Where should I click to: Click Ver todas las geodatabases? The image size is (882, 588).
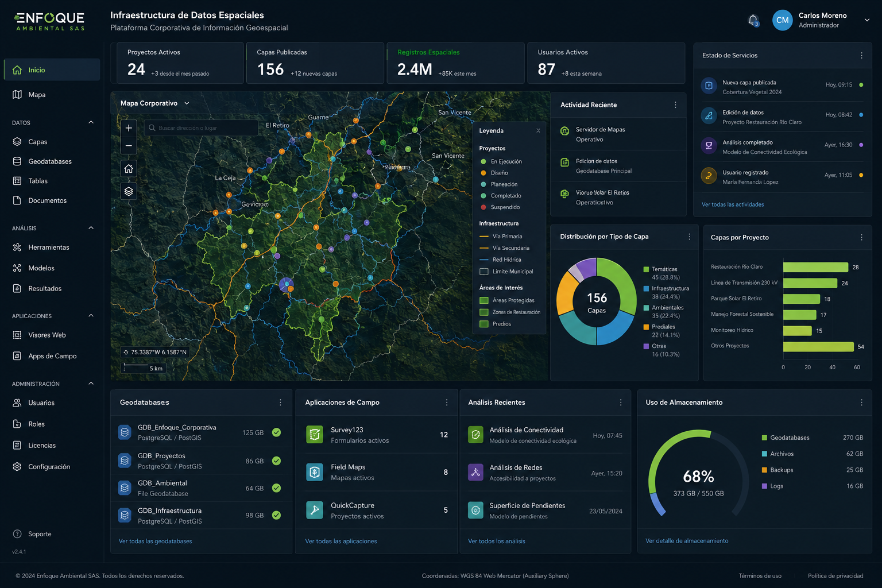click(155, 541)
